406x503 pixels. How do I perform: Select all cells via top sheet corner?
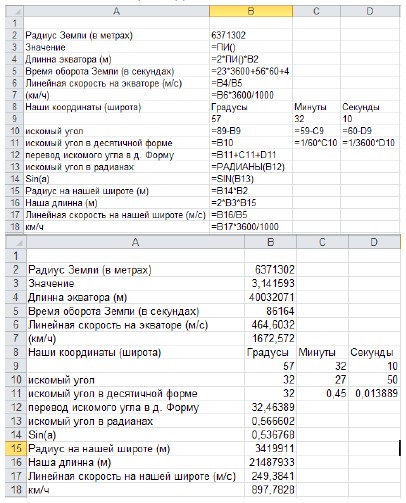(15, 11)
